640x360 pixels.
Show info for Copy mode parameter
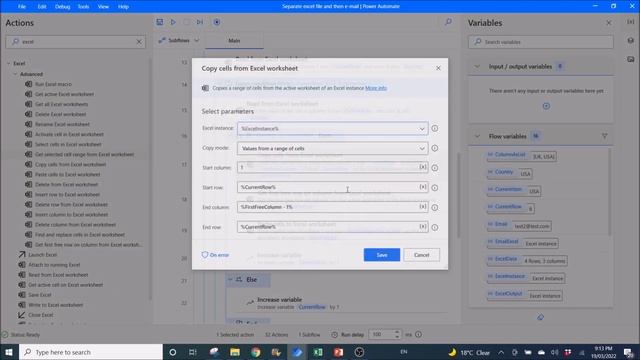point(435,148)
